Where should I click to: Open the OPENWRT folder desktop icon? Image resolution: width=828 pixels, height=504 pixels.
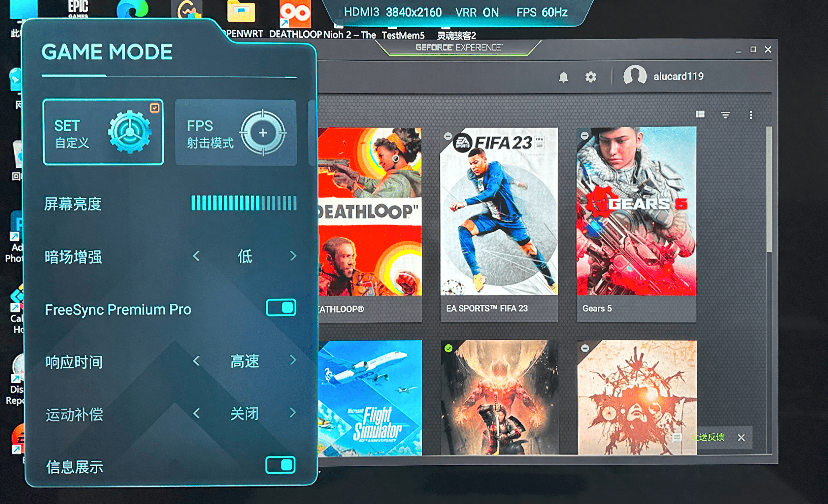click(241, 12)
